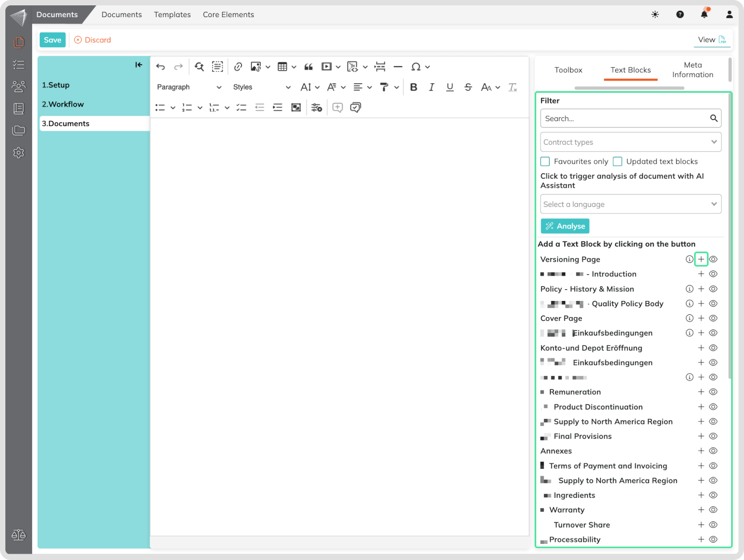Viewport: 744px width, 560px height.
Task: Toggle bold formatting
Action: click(413, 87)
